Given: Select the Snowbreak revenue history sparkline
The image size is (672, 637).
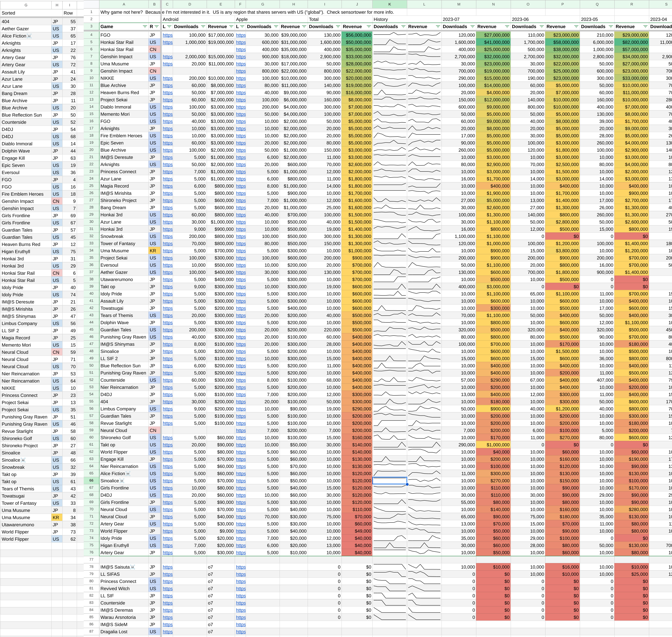Looking at the screenshot, I should click(x=424, y=236).
